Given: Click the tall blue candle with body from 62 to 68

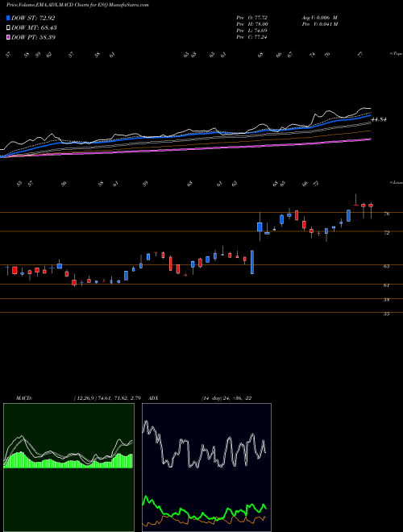Looking at the screenshot, I should [252, 262].
